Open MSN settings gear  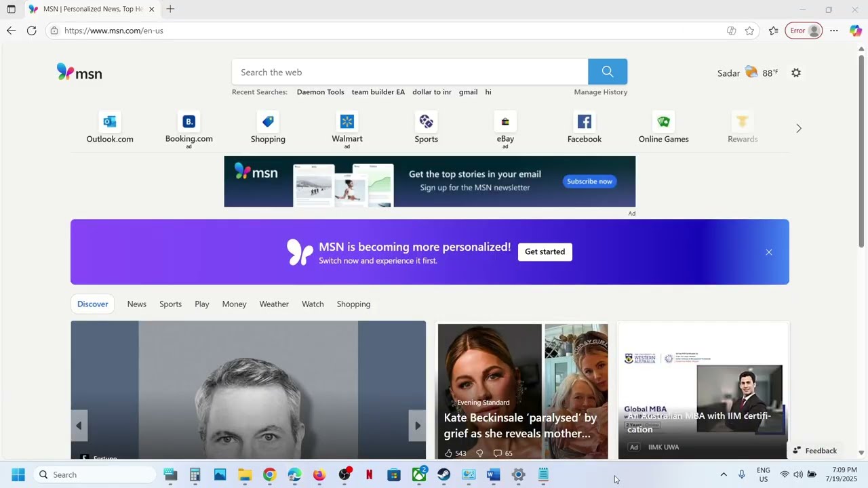tap(796, 73)
